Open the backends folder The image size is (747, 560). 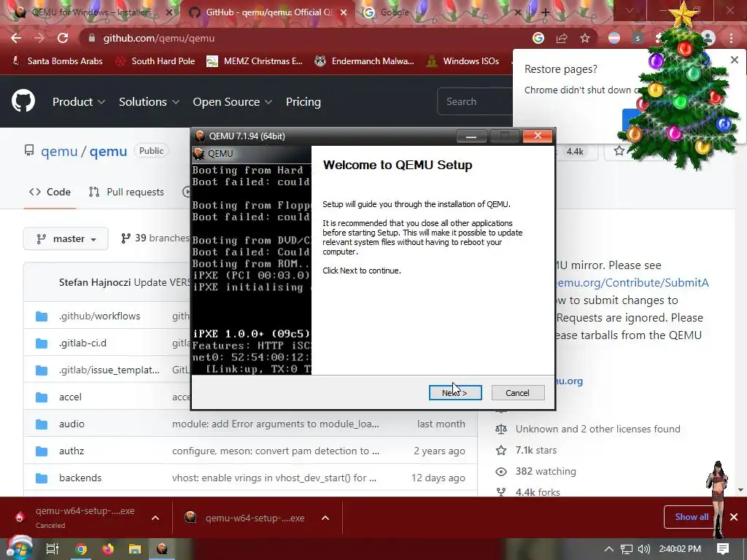point(80,478)
